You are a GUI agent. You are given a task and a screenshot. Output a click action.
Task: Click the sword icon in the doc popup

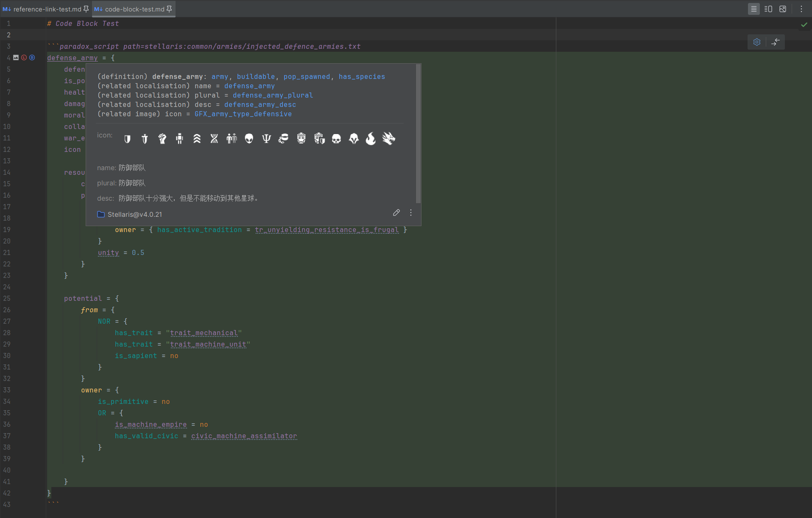pyautogui.click(x=145, y=139)
